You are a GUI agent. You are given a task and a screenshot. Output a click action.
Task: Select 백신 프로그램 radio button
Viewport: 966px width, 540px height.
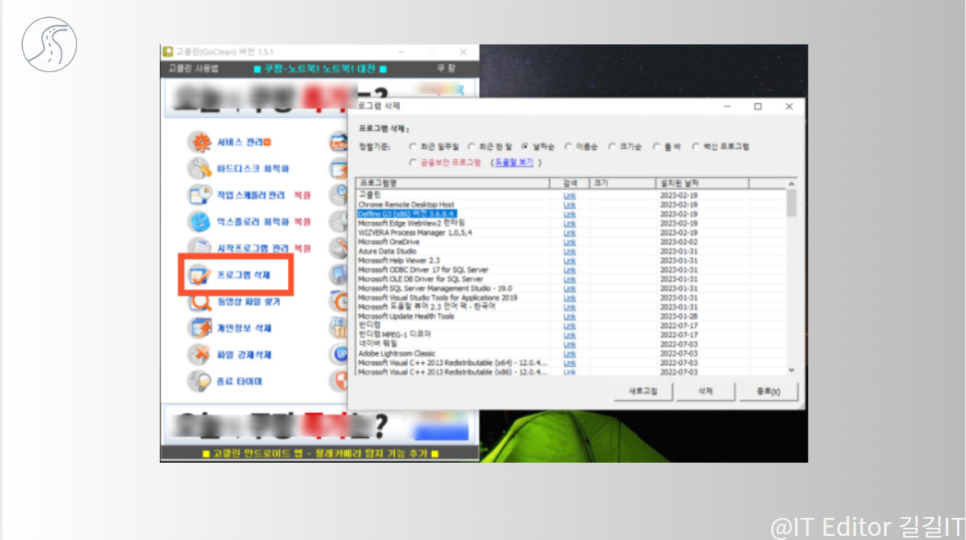point(696,147)
